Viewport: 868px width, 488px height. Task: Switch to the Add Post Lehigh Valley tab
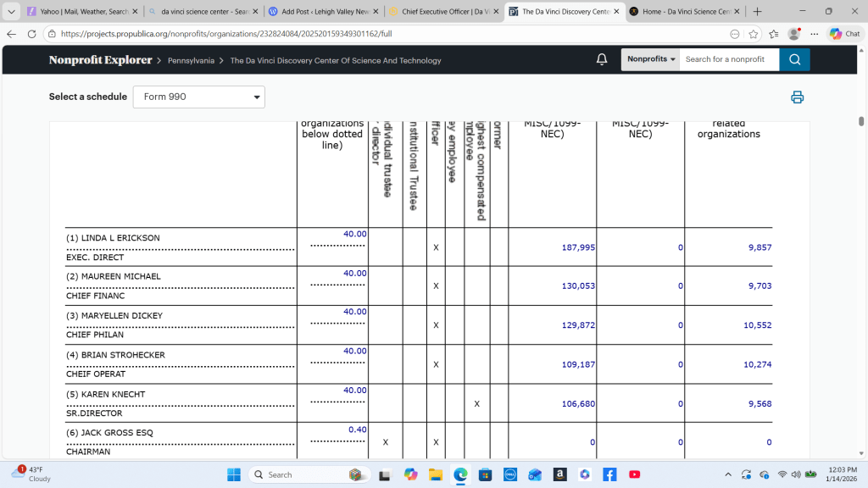(319, 12)
